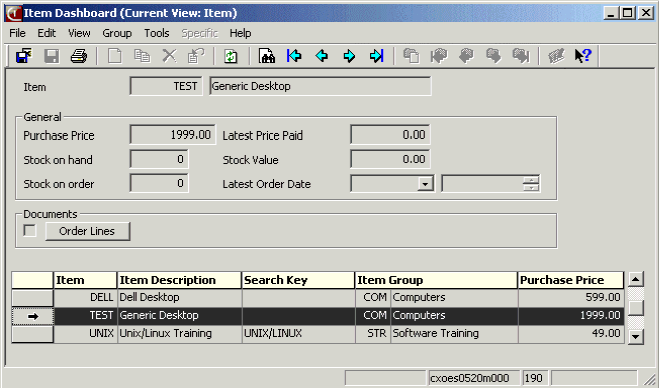Open the Tools menu
Screen dimensions: 659x388
point(157,33)
